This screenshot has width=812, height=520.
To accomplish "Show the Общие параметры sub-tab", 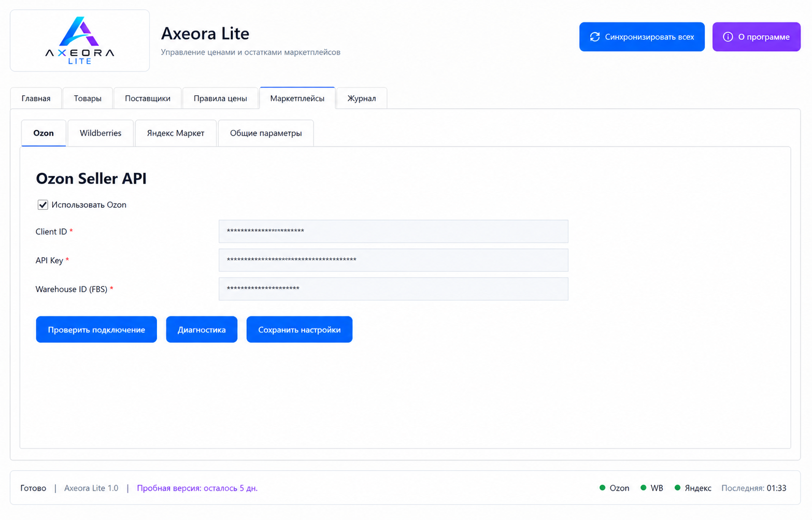I will click(266, 133).
